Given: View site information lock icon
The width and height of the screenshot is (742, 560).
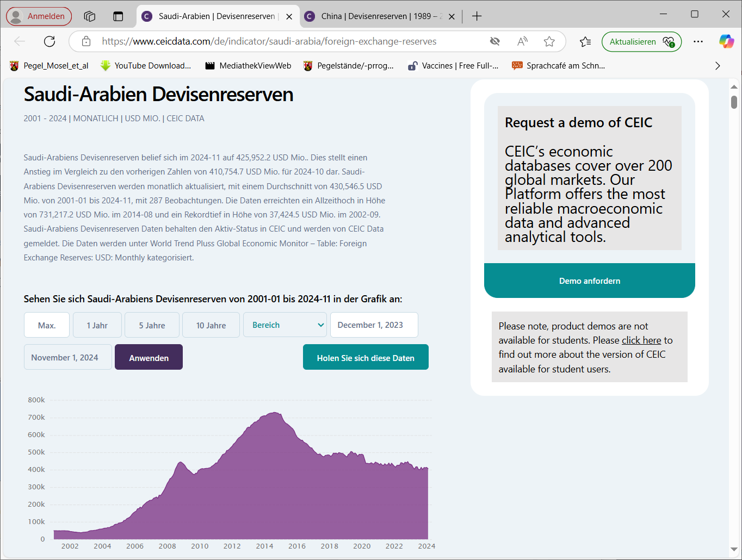Looking at the screenshot, I should (x=86, y=41).
